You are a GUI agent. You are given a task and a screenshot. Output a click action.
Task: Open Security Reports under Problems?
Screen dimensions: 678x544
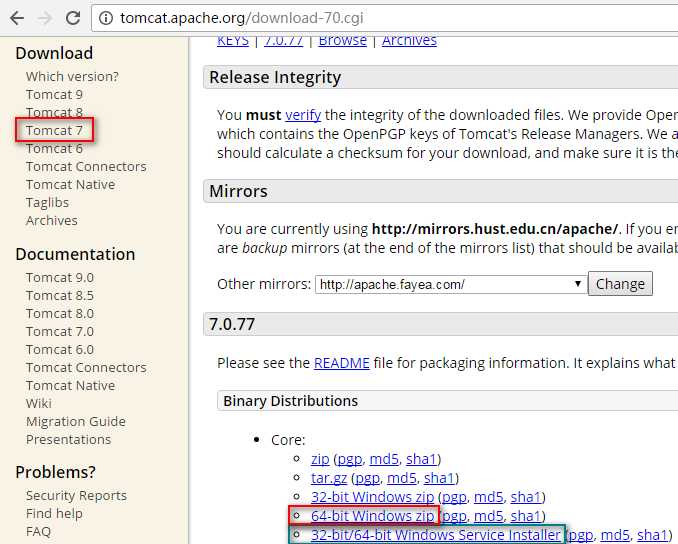coord(76,496)
